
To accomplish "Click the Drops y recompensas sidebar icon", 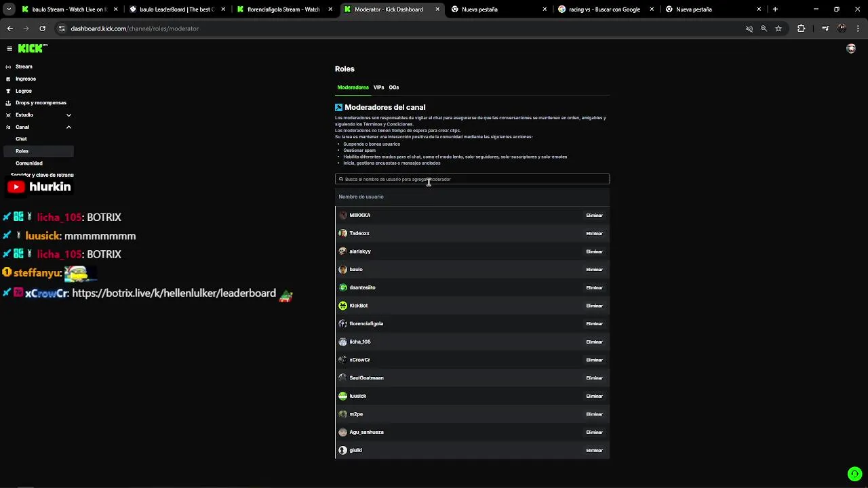I will (x=8, y=103).
